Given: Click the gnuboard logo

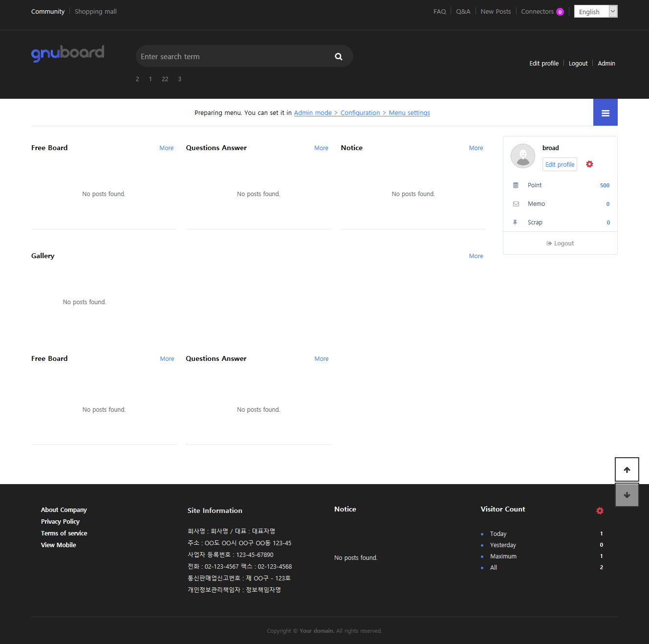Looking at the screenshot, I should coord(68,53).
